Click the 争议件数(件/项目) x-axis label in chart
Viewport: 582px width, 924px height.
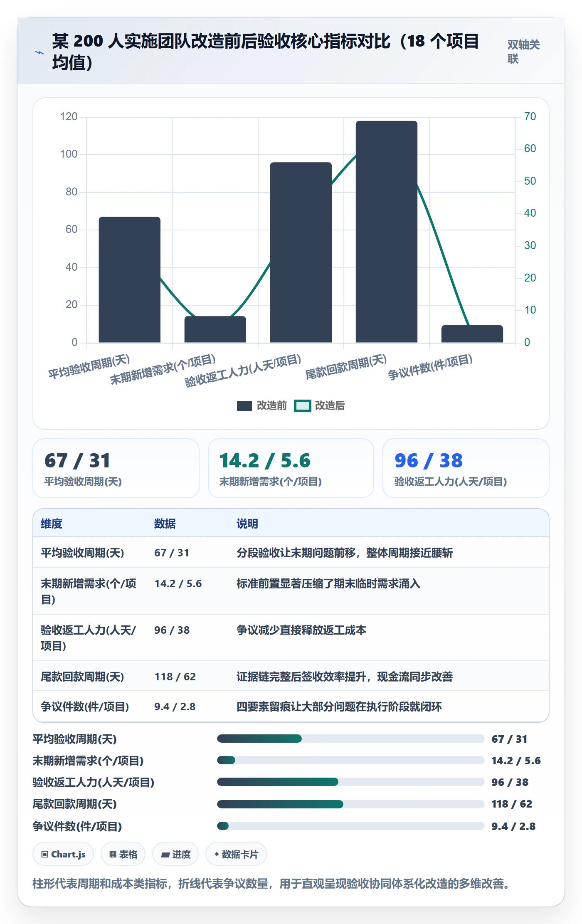point(430,367)
